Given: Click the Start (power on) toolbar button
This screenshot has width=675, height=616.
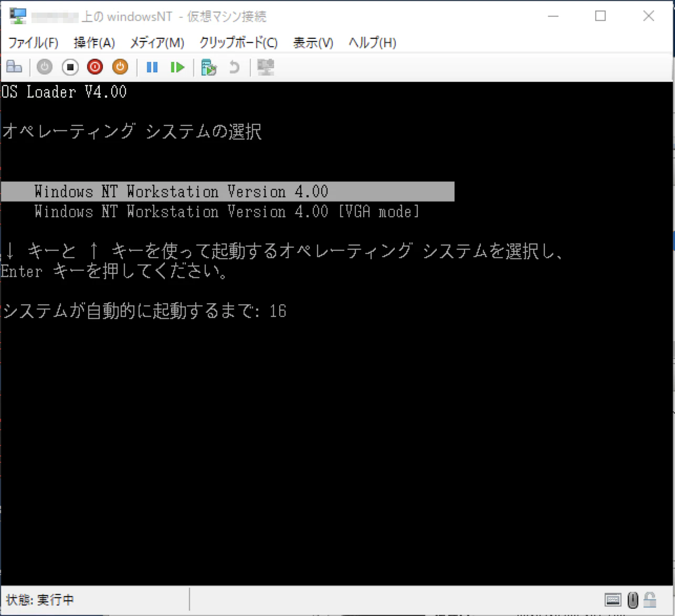Looking at the screenshot, I should pyautogui.click(x=45, y=67).
